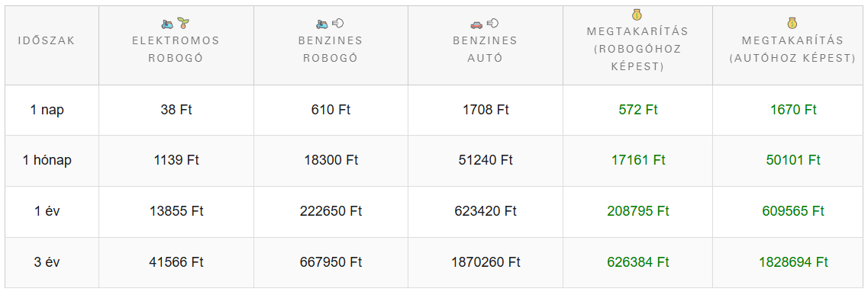The width and height of the screenshot is (868, 295).
Task: Click the green 208795 Ft savings value
Action: coord(638,211)
